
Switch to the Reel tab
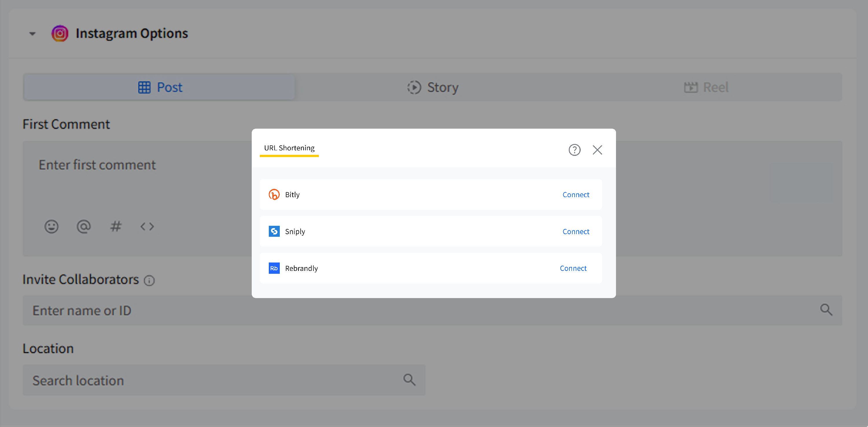(x=706, y=87)
